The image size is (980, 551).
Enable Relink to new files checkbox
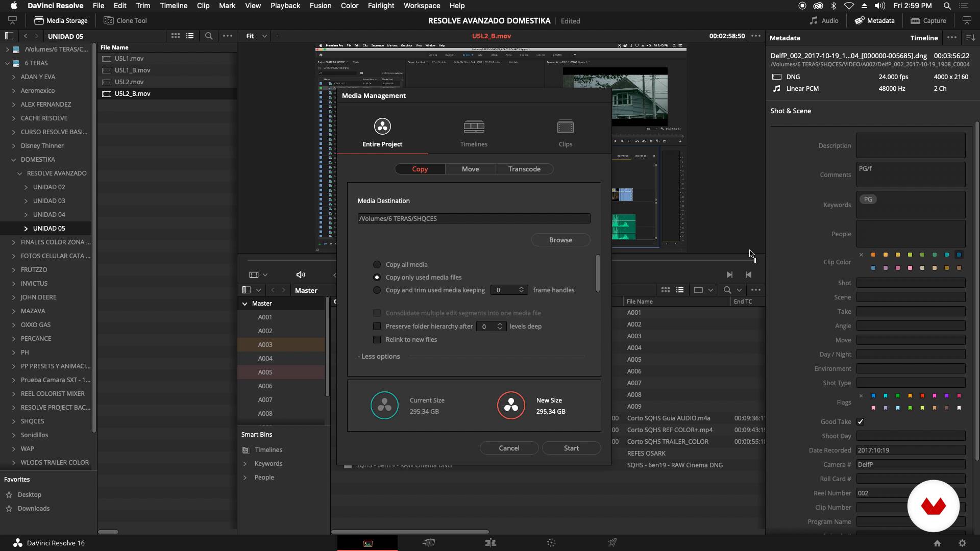pyautogui.click(x=377, y=339)
